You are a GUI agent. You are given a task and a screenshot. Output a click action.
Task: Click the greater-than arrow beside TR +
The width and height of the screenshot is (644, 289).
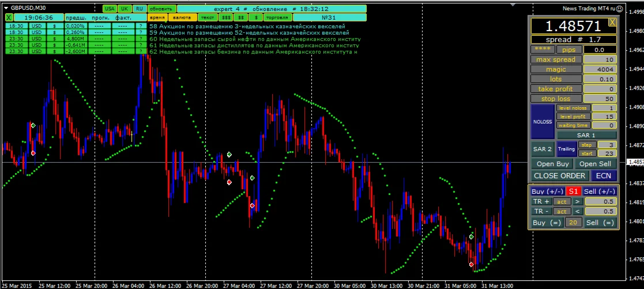click(578, 201)
